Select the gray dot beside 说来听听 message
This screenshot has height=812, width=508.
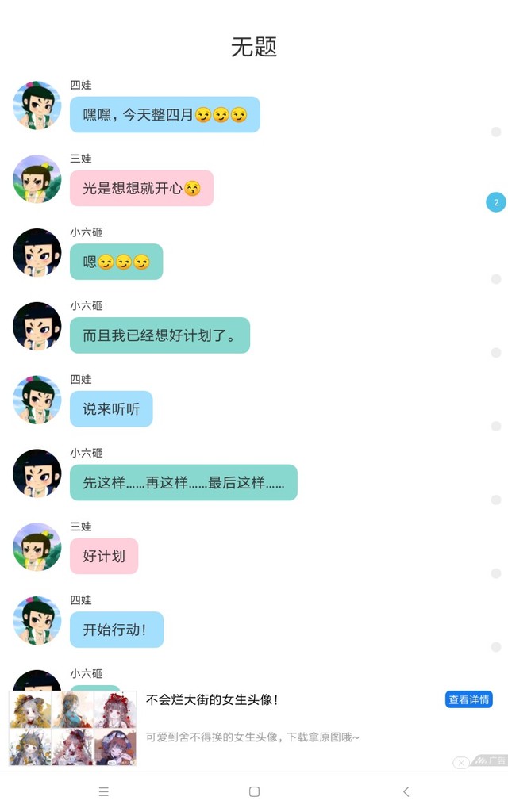pyautogui.click(x=496, y=426)
